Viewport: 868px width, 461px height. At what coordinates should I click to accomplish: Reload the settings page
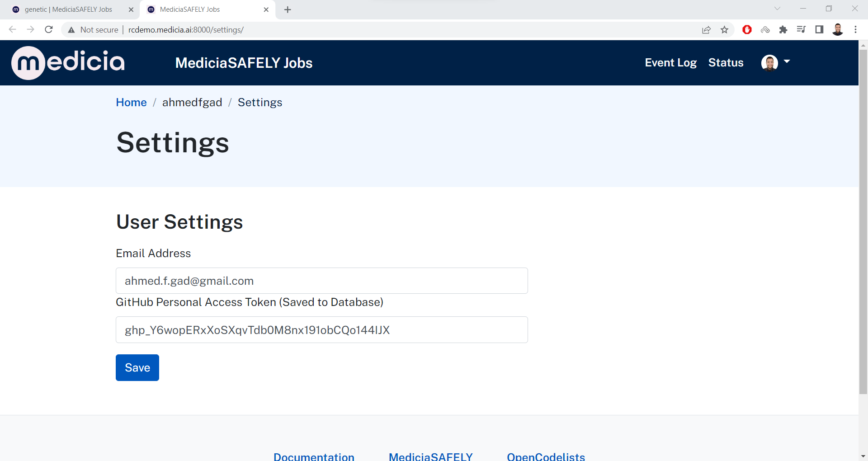(49, 29)
